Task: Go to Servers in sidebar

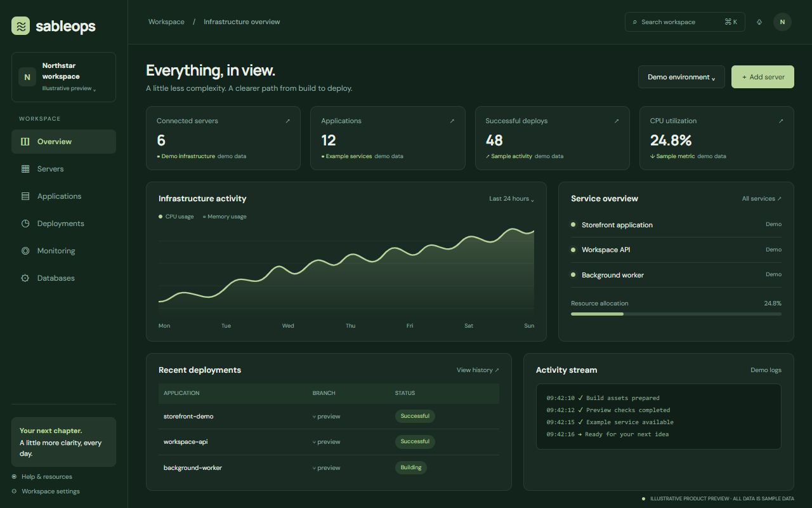Action: (63, 169)
